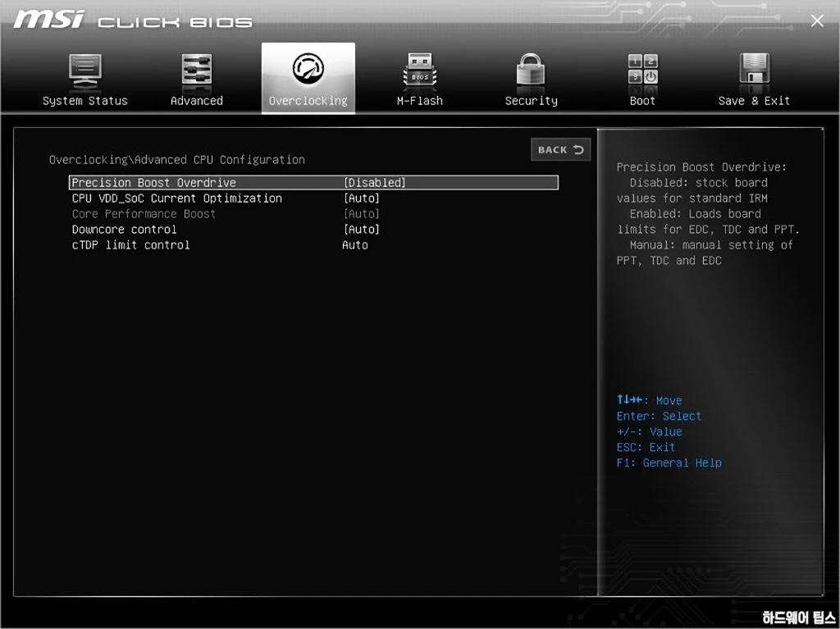Click the 'F1: General Help' hint
This screenshot has height=629, width=840.
669,463
